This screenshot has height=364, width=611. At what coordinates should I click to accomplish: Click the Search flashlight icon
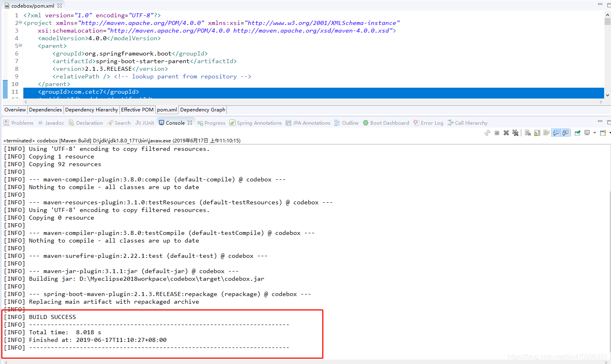[x=110, y=123]
